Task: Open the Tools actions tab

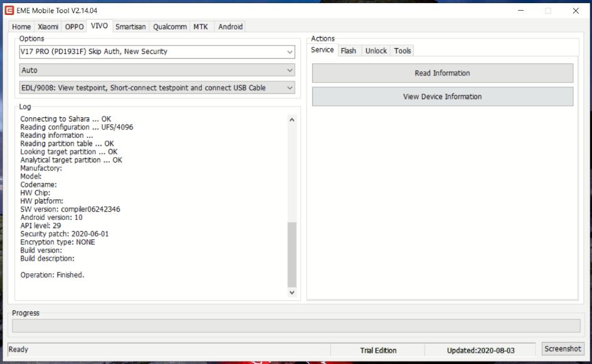Action: pos(403,51)
